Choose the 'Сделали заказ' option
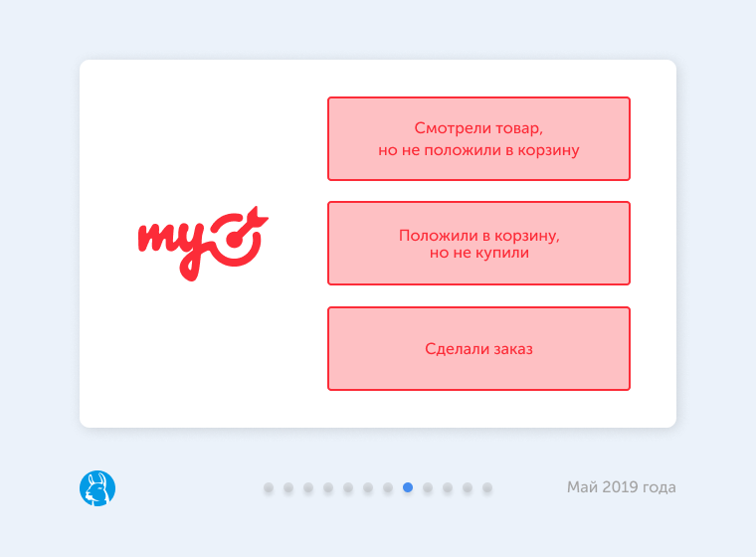 478,348
